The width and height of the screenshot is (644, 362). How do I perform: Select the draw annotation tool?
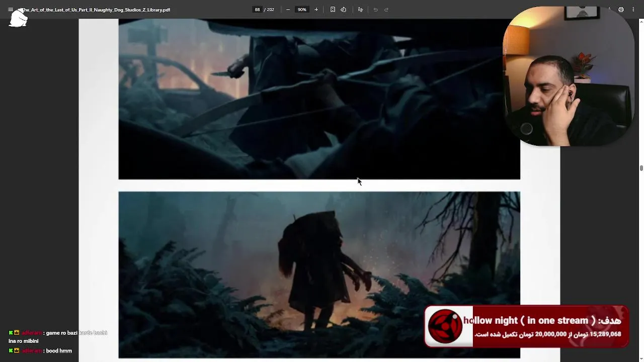(x=360, y=10)
